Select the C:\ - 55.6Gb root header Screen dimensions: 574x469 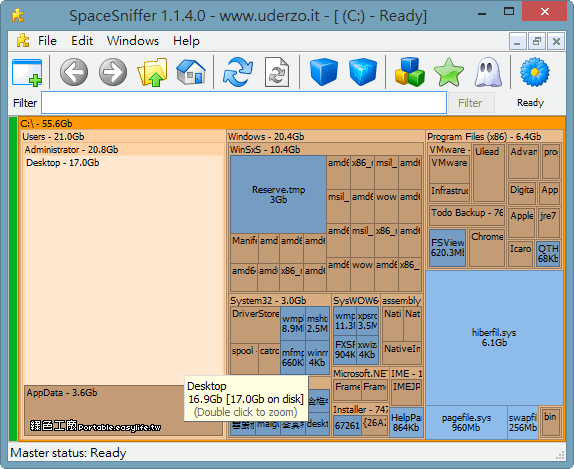click(292, 123)
